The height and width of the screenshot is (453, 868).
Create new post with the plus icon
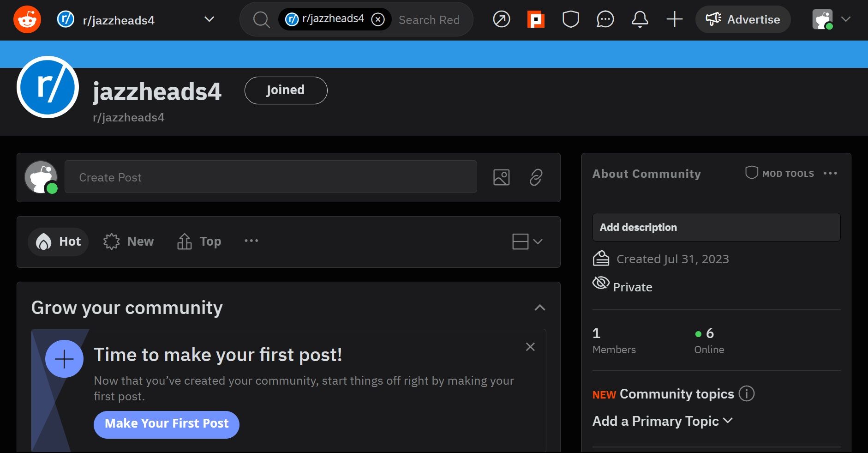click(x=674, y=19)
